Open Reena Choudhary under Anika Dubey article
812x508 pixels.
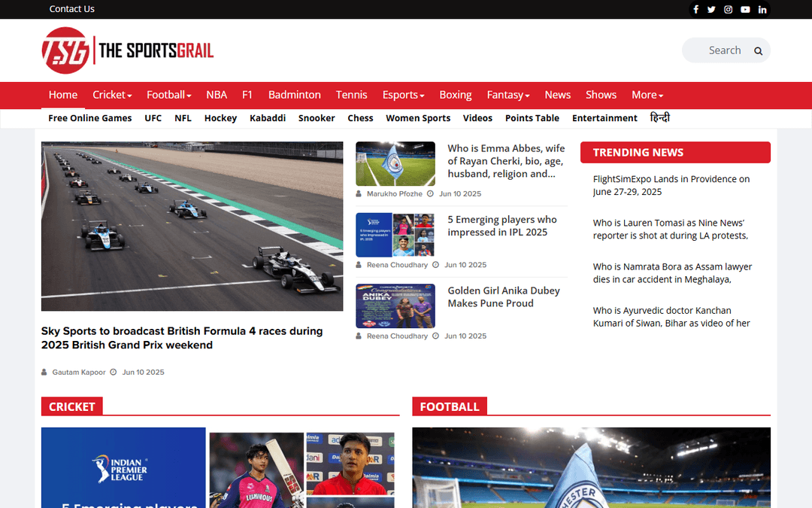397,336
